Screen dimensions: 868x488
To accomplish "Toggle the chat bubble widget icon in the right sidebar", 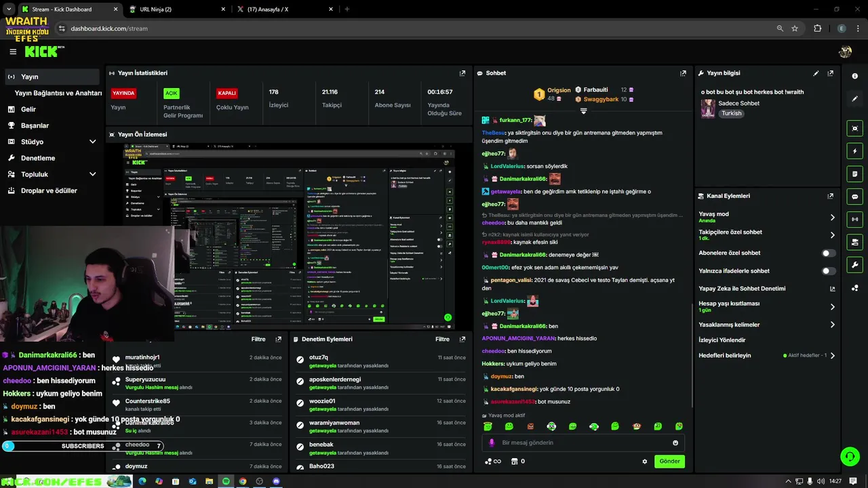I will [x=854, y=197].
